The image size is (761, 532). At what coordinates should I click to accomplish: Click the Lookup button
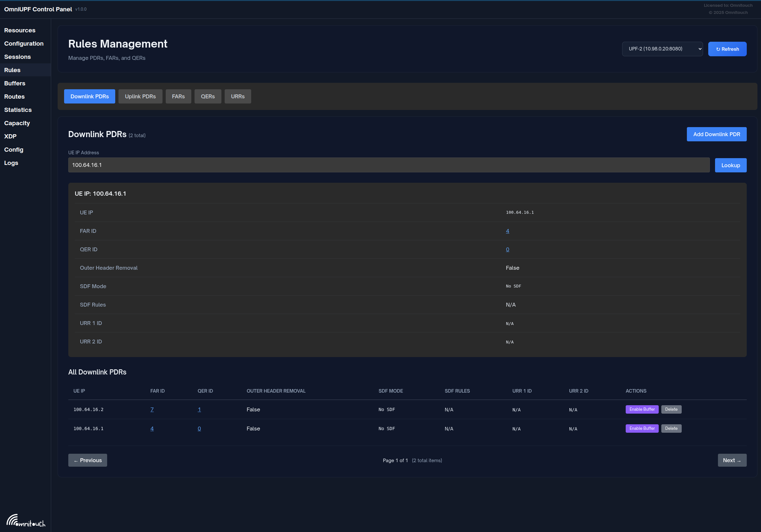pos(731,165)
